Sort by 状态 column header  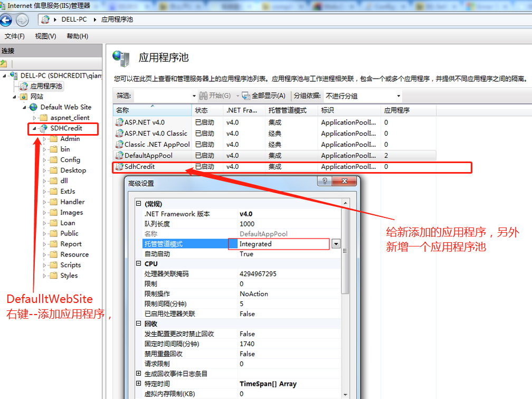click(207, 110)
